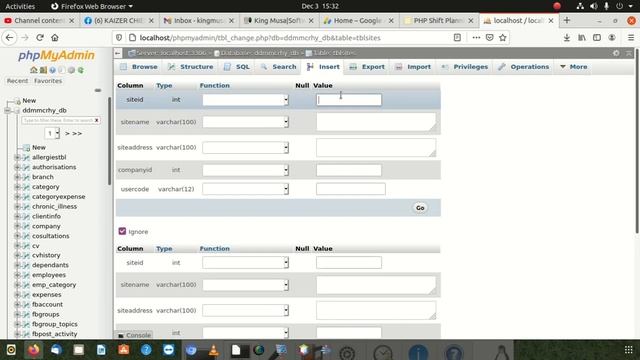Click usercode value input field
This screenshot has height=360, width=640.
coord(351,189)
